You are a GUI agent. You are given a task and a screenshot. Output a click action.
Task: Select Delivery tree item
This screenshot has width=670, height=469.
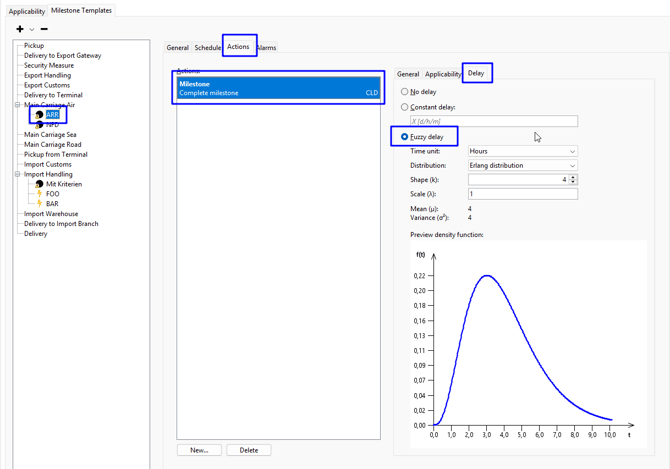pyautogui.click(x=35, y=234)
